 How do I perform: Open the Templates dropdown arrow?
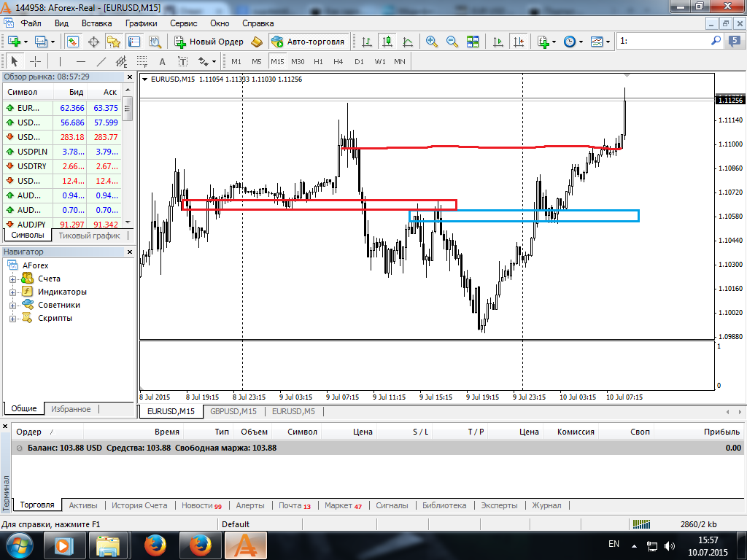point(608,42)
